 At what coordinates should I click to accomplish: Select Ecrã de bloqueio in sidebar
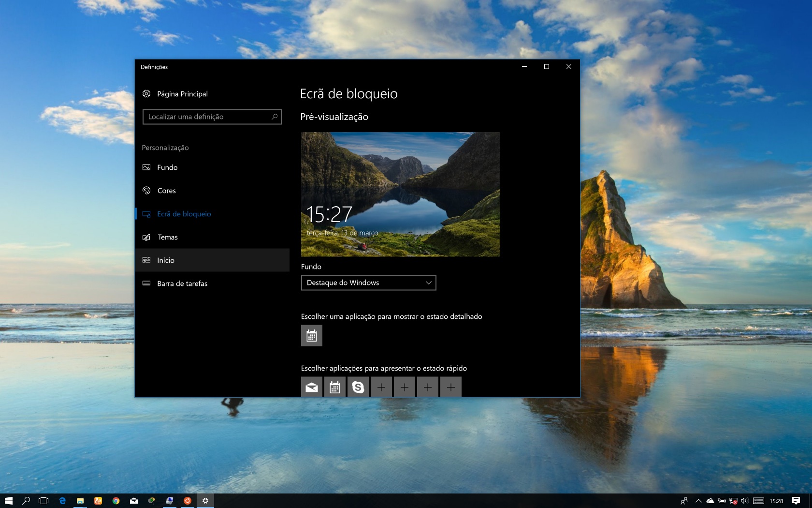(x=184, y=214)
